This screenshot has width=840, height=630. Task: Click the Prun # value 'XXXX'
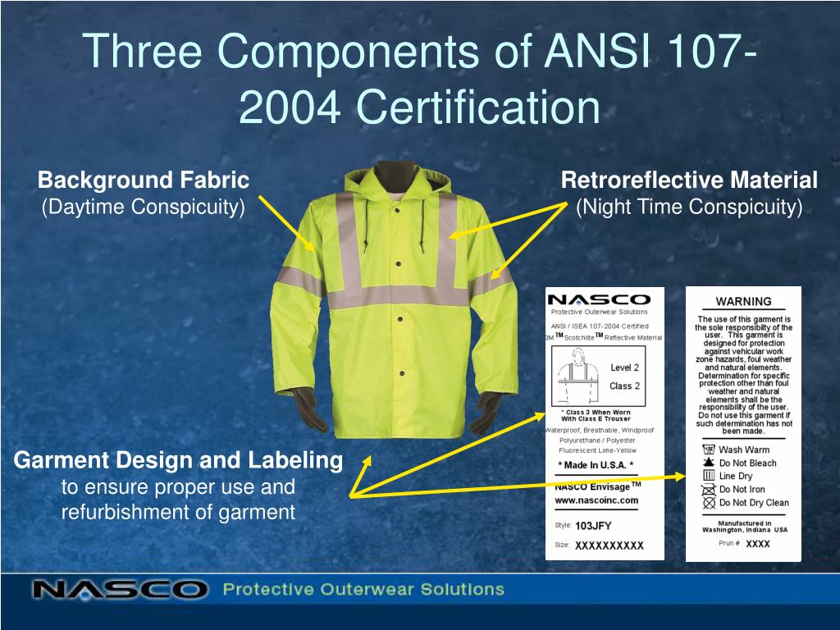click(x=757, y=543)
